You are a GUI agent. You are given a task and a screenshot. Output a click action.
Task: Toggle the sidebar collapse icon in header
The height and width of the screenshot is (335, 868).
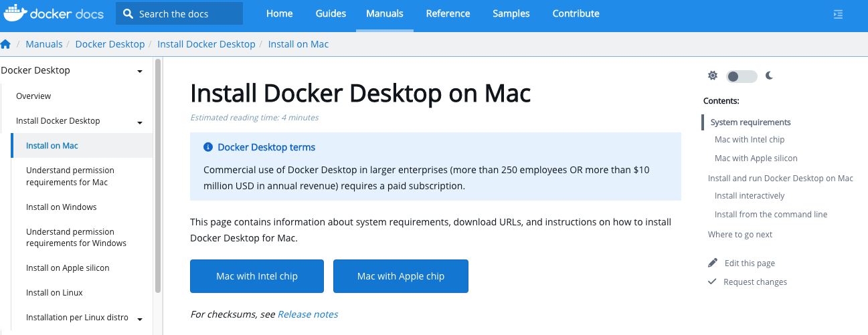point(838,13)
